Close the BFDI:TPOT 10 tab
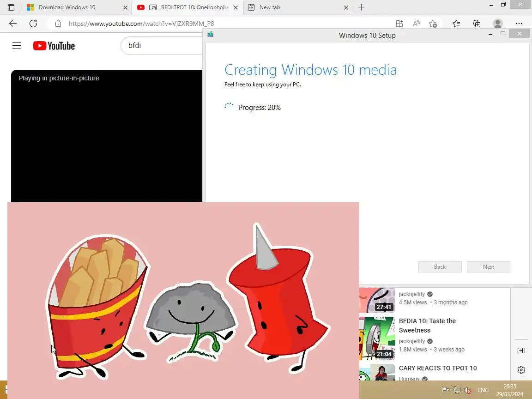Image resolution: width=532 pixels, height=399 pixels. (x=236, y=7)
